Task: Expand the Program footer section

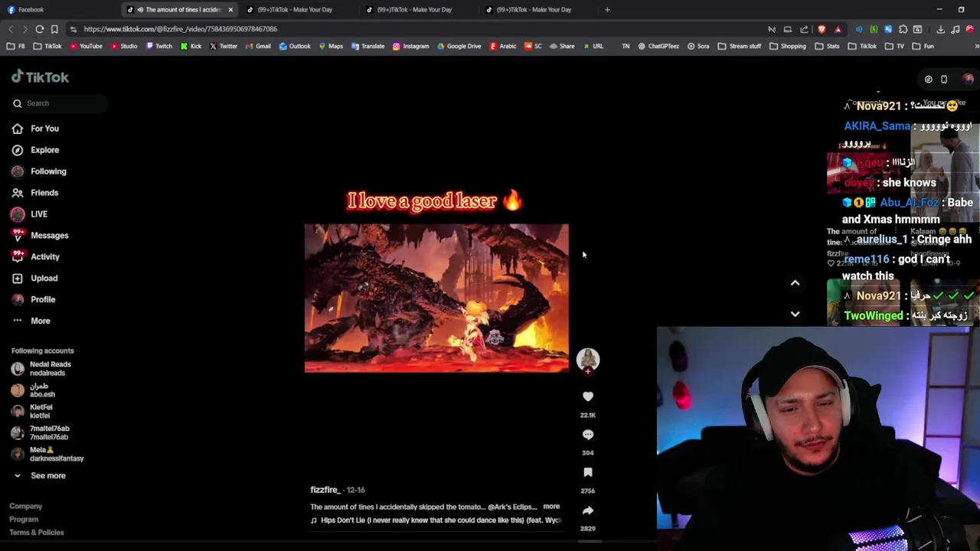Action: tap(24, 520)
